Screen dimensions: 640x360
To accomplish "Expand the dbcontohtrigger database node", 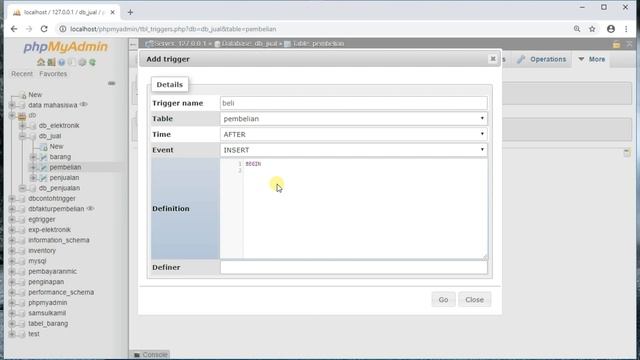I will tap(12, 198).
